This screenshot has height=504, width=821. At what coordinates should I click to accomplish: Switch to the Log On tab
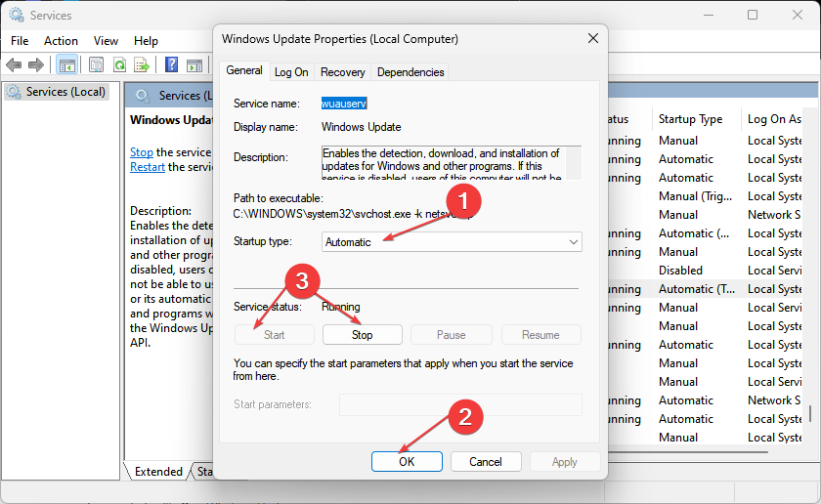pos(291,72)
